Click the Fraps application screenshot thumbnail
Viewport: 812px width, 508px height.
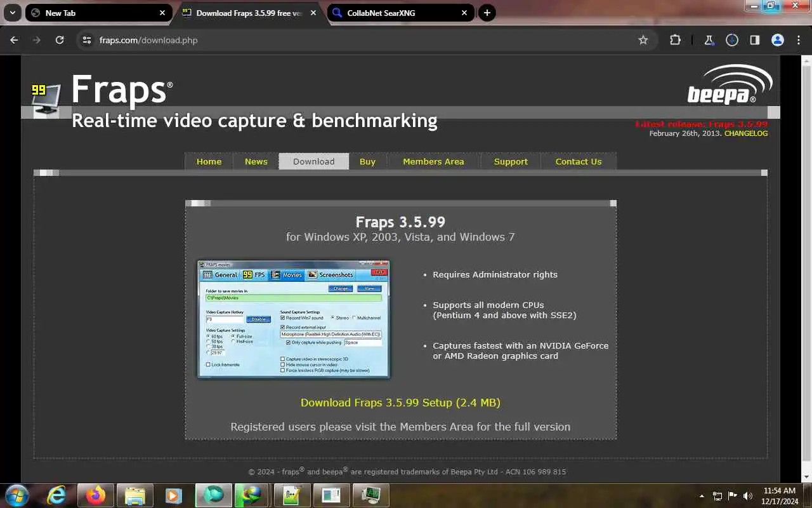(x=294, y=319)
